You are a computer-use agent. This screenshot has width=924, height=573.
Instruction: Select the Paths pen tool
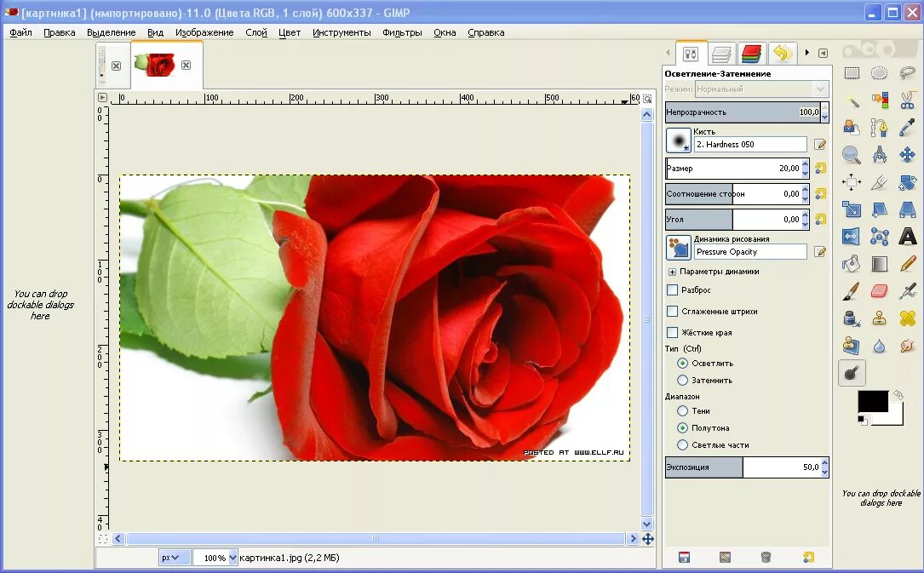point(879,128)
